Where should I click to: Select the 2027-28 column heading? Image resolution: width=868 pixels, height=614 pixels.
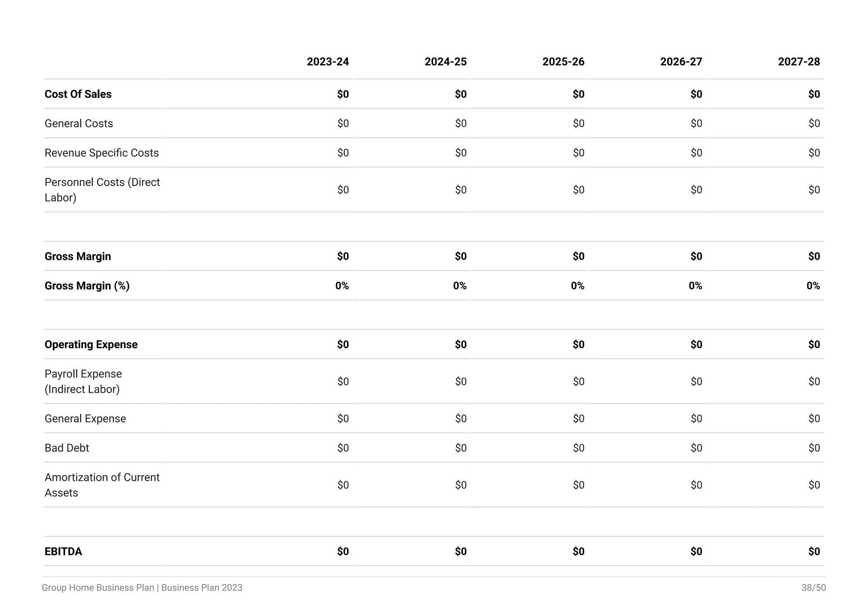(x=799, y=62)
